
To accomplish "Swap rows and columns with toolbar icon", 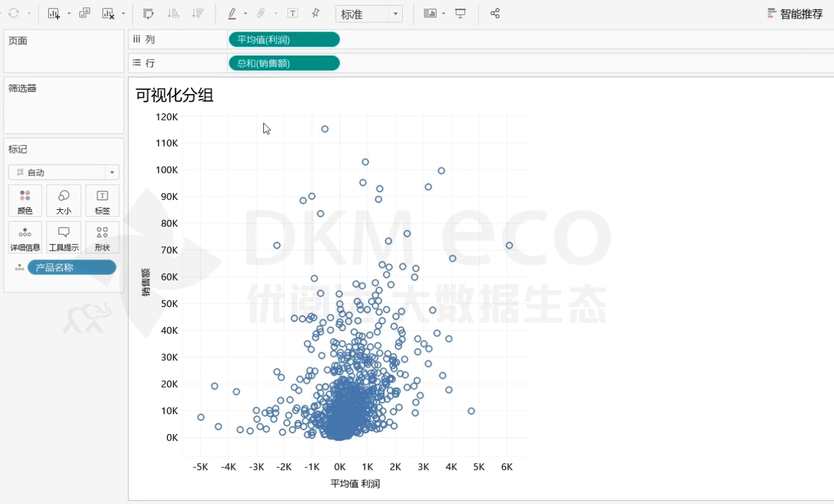I will point(149,14).
